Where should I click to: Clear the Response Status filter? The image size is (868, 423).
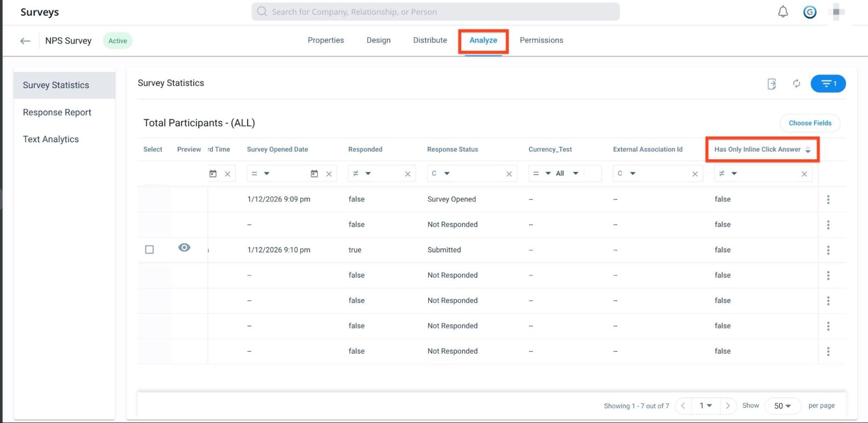tap(509, 174)
